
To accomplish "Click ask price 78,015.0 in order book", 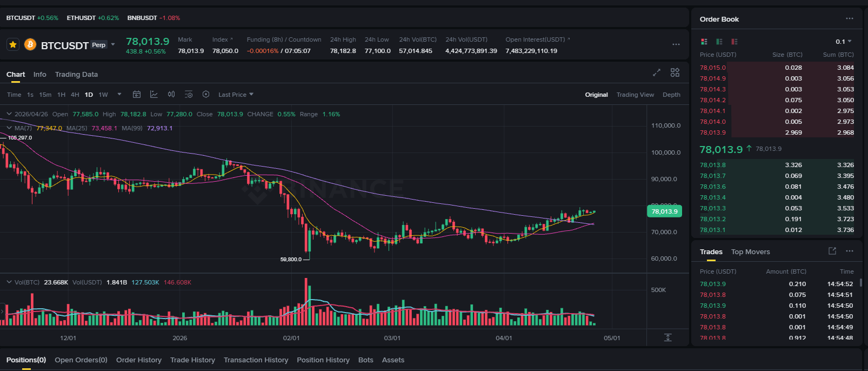I will click(x=713, y=68).
